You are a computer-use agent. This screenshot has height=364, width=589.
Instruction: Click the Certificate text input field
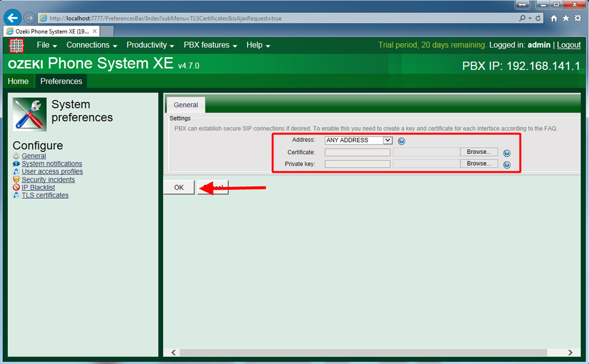click(x=357, y=152)
